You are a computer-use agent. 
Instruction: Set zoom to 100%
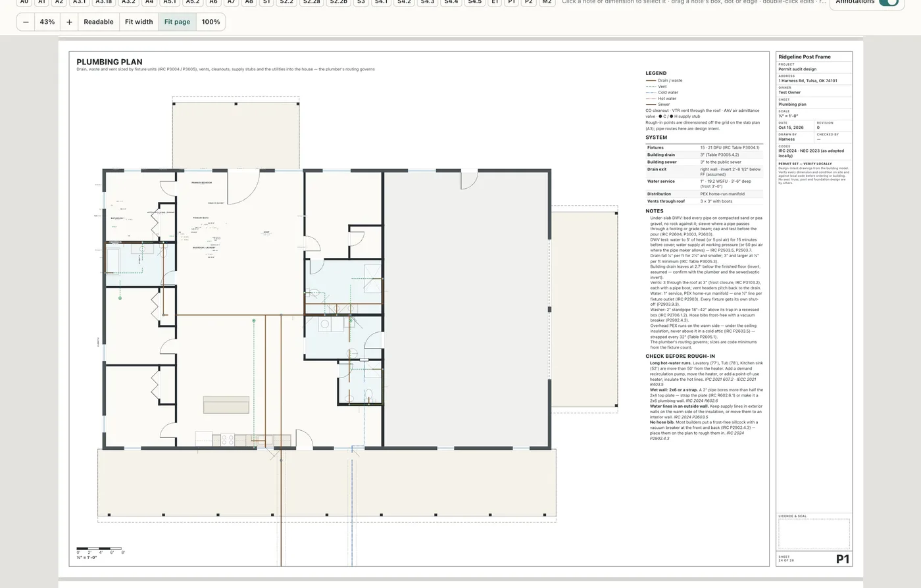[211, 22]
